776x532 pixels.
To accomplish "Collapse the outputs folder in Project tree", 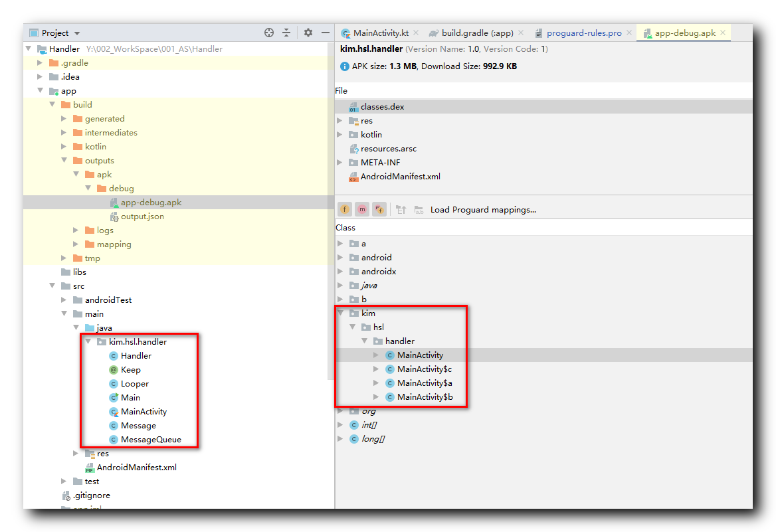I will pyautogui.click(x=63, y=160).
